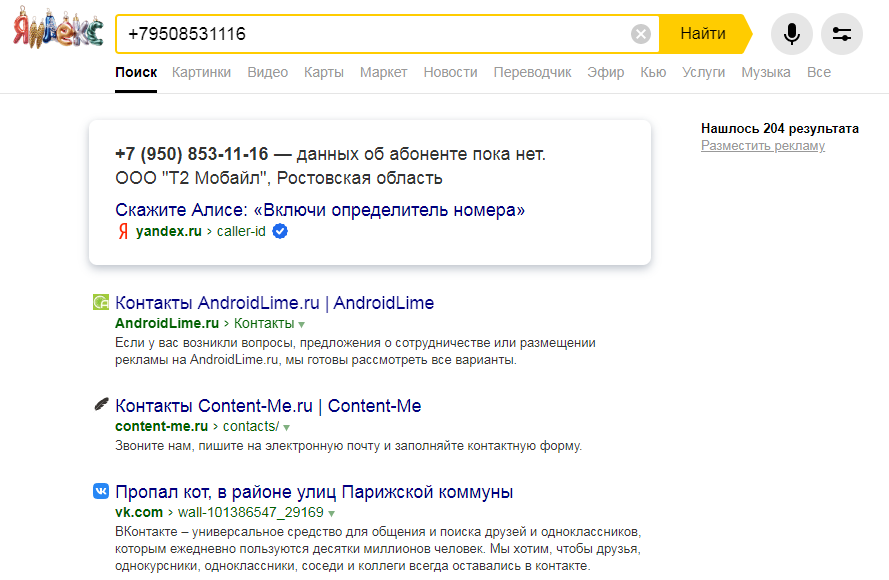Go to the Новости tab
889x580 pixels.
(450, 73)
